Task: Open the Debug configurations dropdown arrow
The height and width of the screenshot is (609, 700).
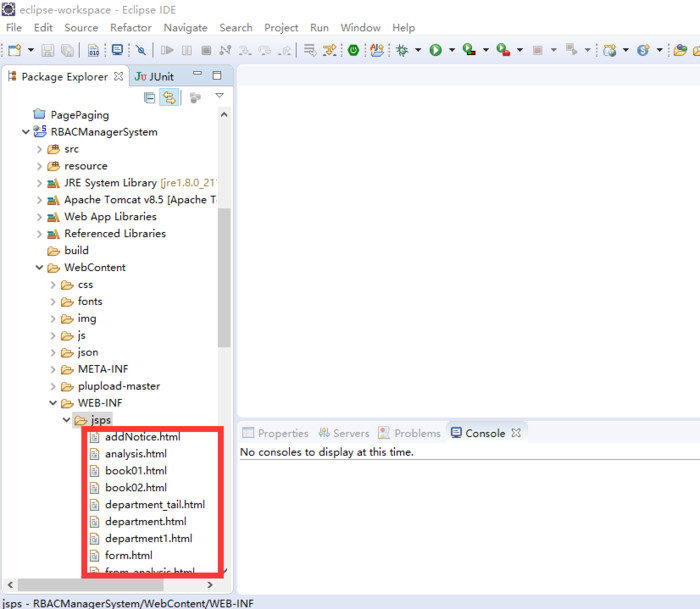Action: coord(418,50)
